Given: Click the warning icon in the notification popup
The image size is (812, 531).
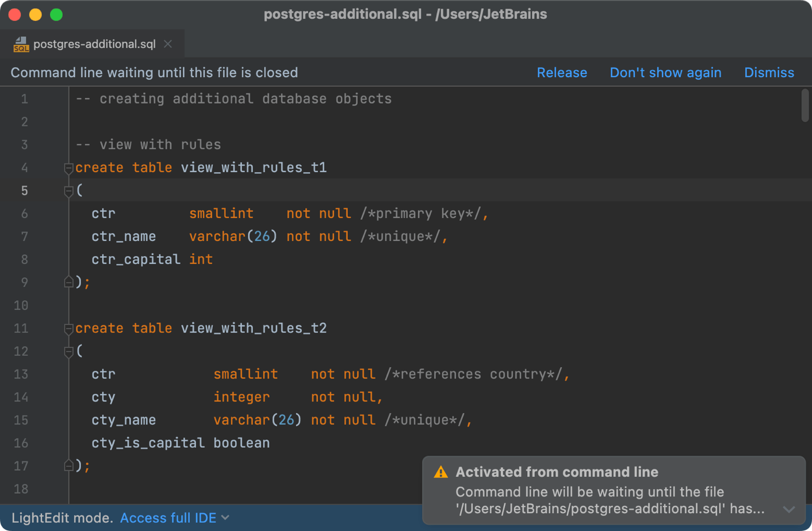Looking at the screenshot, I should [x=442, y=472].
